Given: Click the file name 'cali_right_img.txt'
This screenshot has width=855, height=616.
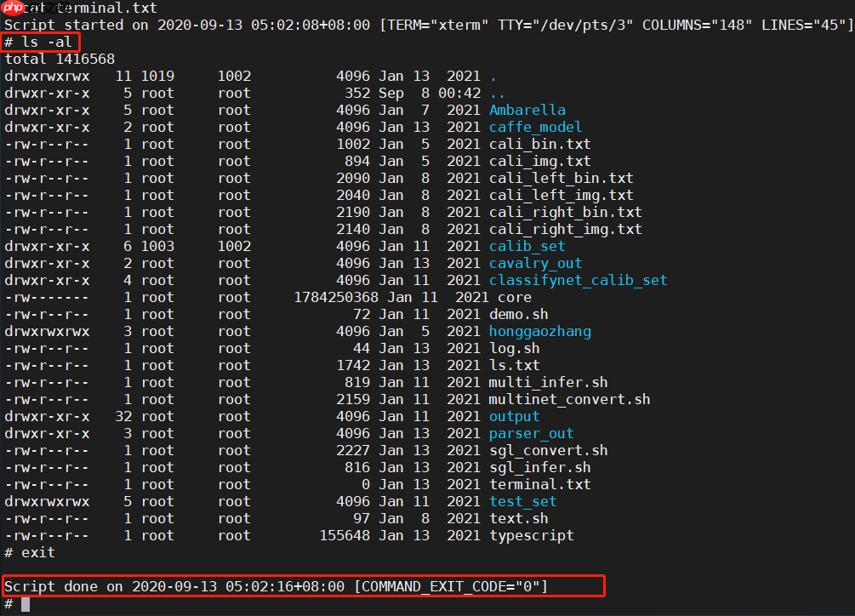Looking at the screenshot, I should [566, 230].
